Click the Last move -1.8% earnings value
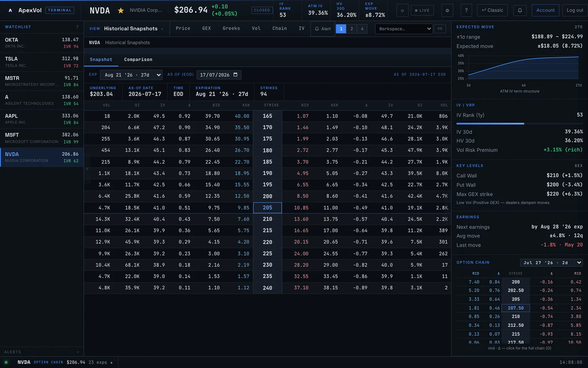The width and height of the screenshot is (588, 368). (562, 245)
